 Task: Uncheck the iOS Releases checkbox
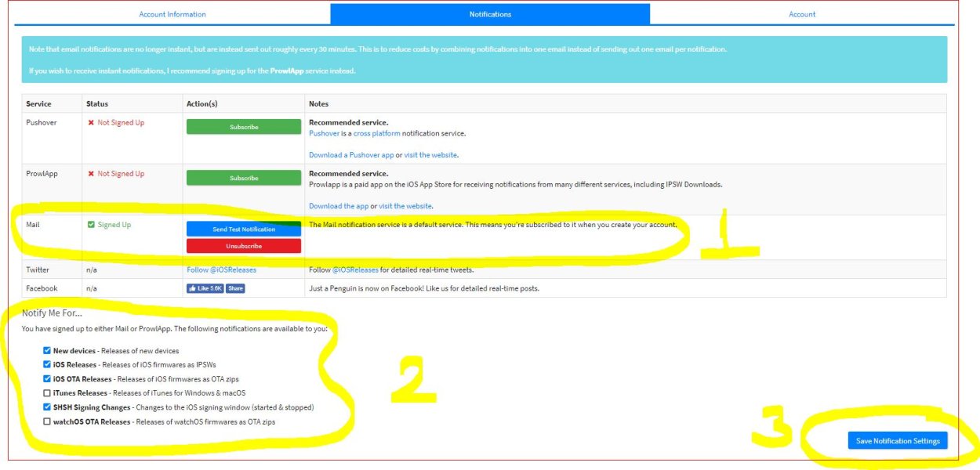[47, 365]
